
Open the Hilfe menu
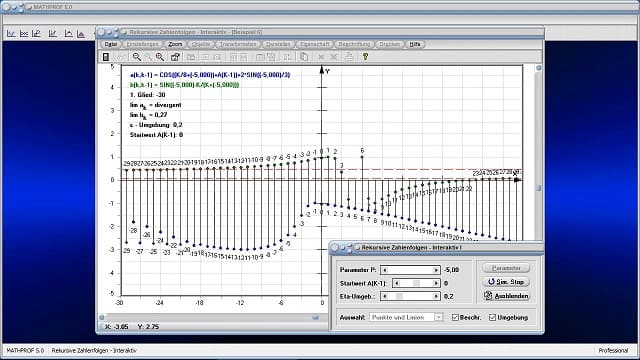click(x=415, y=44)
